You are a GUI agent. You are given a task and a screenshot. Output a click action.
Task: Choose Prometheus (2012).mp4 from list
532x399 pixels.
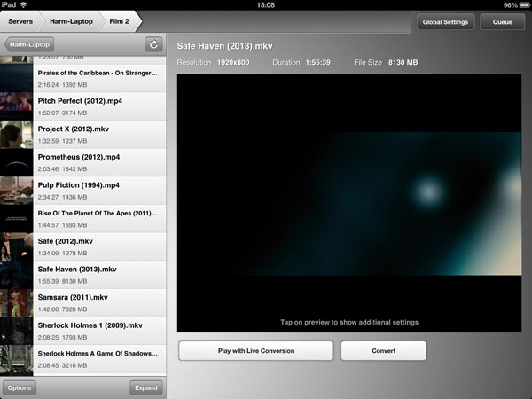pos(98,162)
